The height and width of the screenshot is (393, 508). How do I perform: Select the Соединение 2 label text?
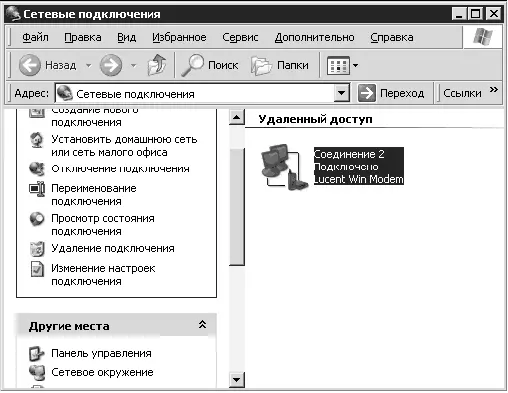349,154
